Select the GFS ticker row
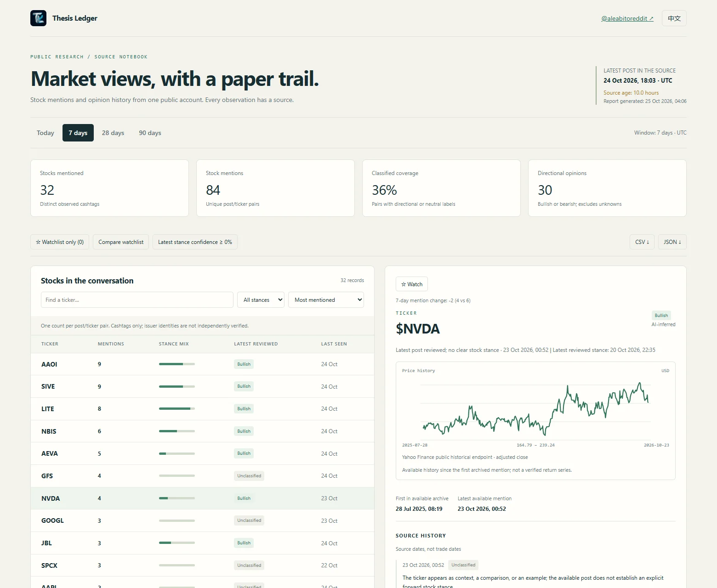 [x=202, y=476]
